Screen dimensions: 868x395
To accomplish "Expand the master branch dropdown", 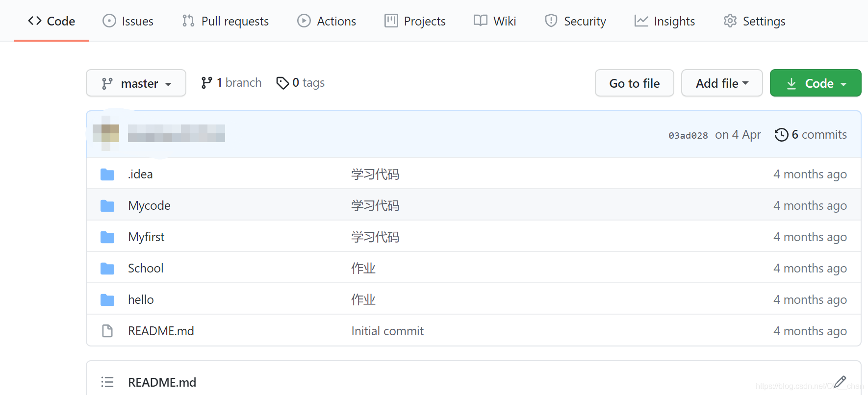I will coord(136,83).
